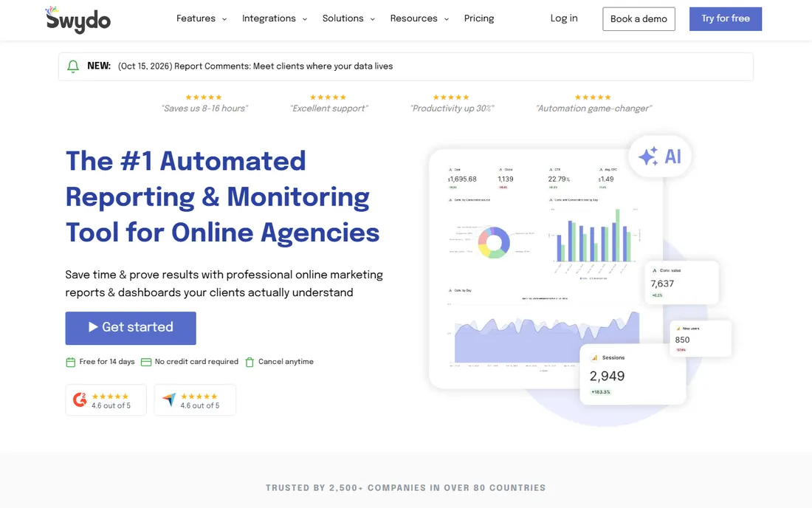This screenshot has height=508, width=812.
Task: Expand the Solutions dropdown arrow
Action: [x=372, y=19]
